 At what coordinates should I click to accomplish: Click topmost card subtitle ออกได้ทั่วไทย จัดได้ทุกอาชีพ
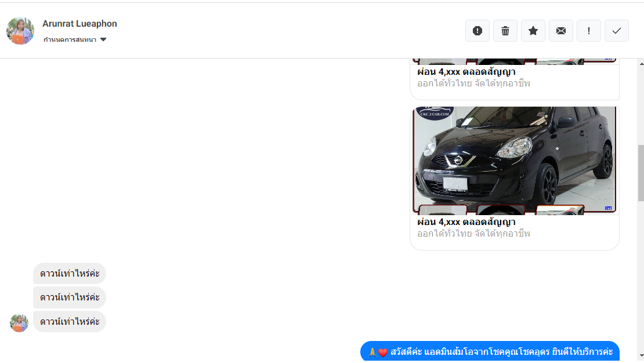(x=473, y=84)
